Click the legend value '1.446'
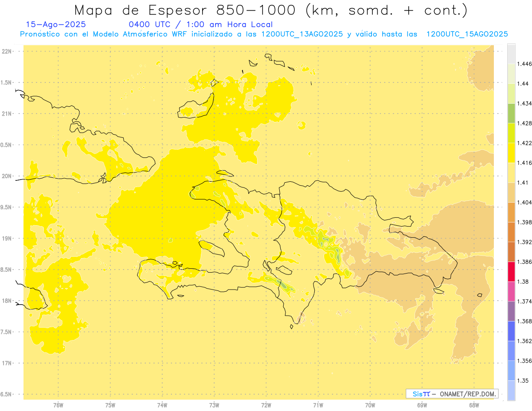This screenshot has width=532, height=411. pos(524,64)
